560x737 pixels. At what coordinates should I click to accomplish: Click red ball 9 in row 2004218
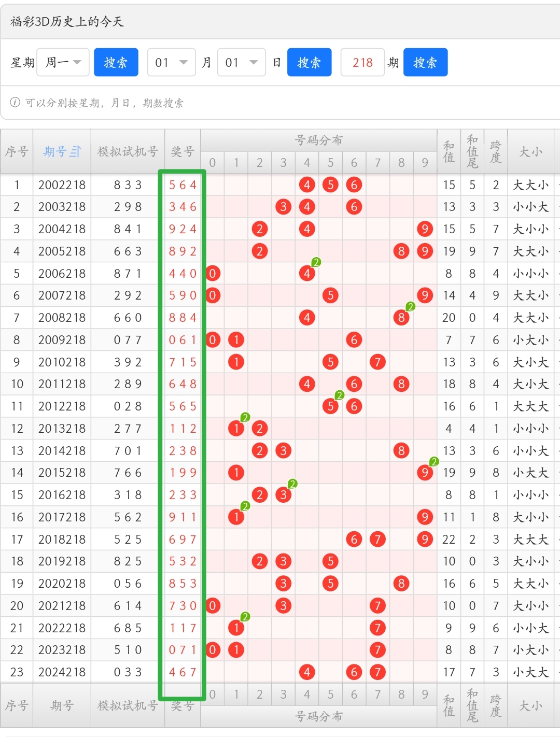[425, 229]
